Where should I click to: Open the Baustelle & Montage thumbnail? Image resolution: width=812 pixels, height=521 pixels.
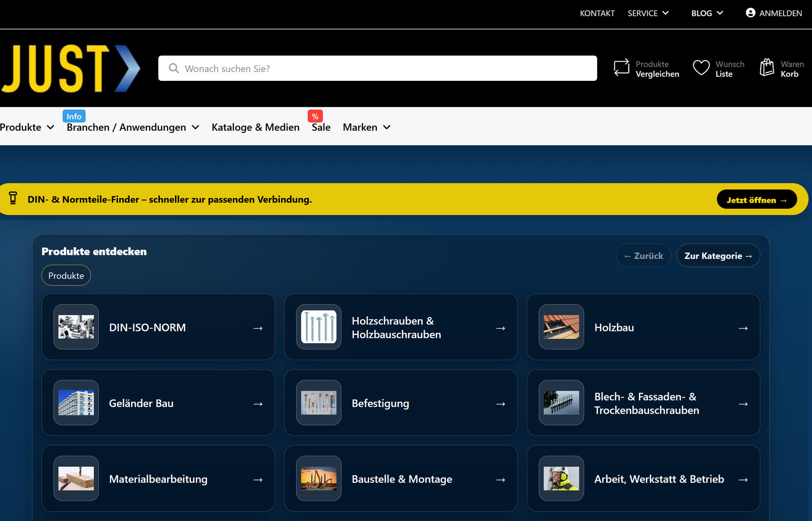click(319, 478)
